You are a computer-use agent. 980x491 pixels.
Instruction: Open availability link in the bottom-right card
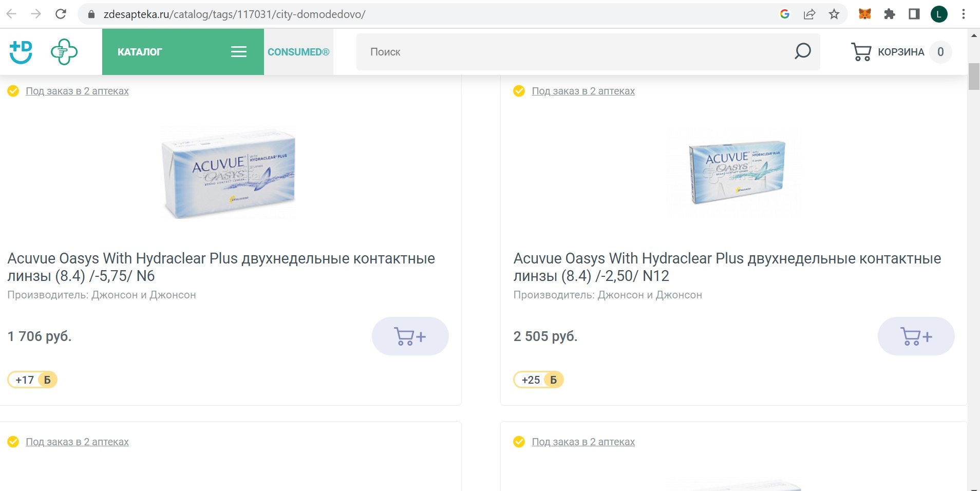(583, 442)
